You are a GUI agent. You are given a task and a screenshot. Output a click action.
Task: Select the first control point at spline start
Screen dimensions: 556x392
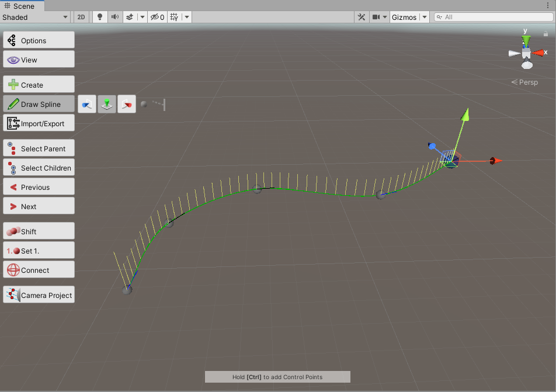[127, 290]
